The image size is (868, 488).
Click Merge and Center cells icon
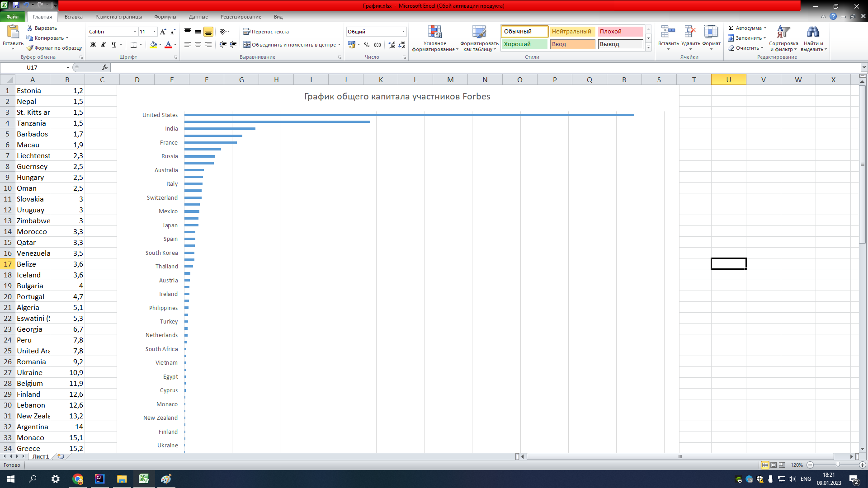pos(247,45)
